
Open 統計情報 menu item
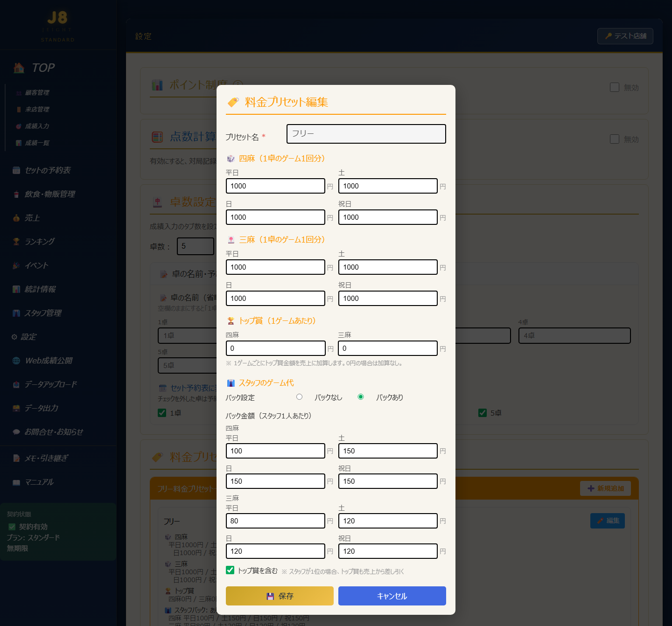40,289
